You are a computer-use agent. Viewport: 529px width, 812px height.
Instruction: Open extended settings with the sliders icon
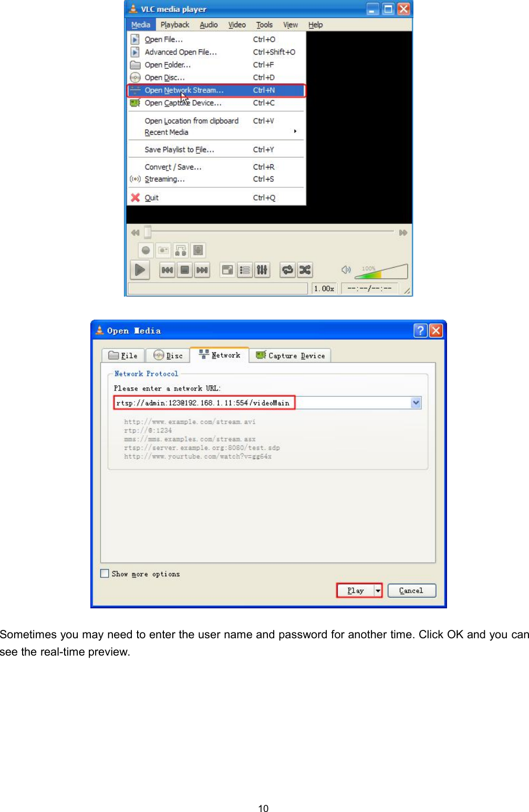262,270
